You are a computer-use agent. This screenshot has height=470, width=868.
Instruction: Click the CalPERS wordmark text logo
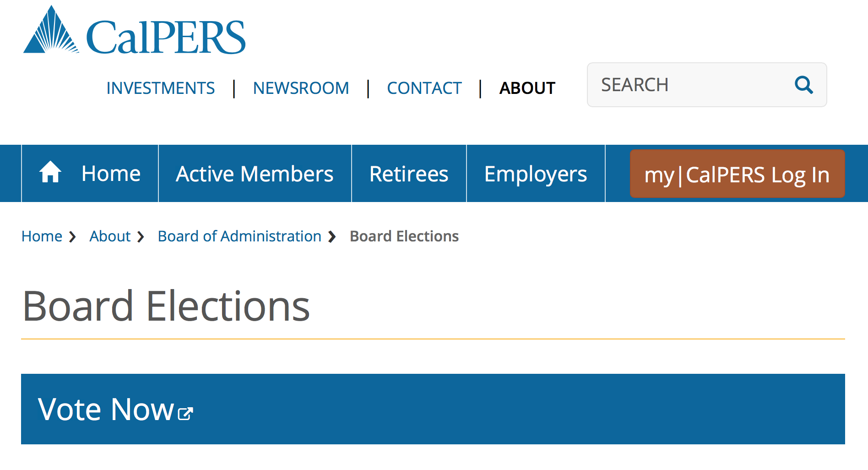166,38
